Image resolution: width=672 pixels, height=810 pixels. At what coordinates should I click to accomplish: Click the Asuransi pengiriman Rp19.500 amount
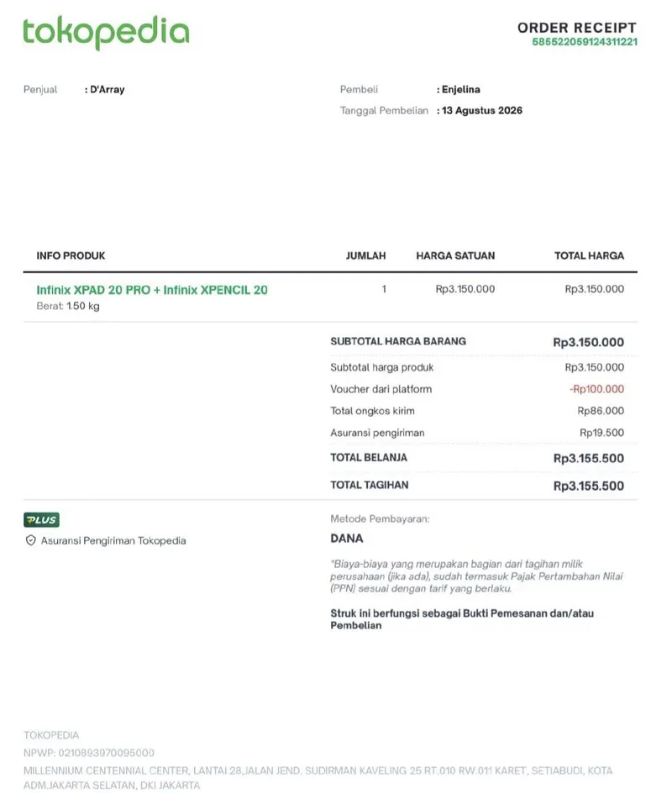(x=601, y=433)
